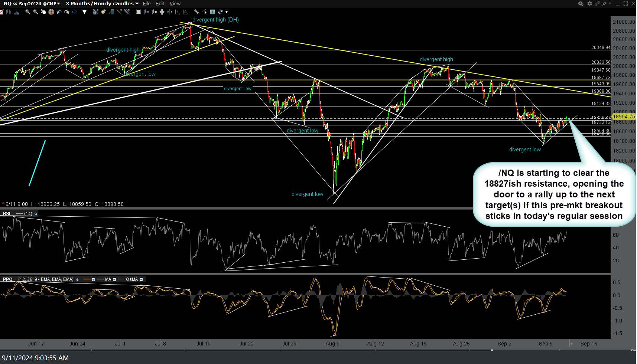This screenshot has width=637, height=364.
Task: Click the refresh chart icon
Action: (x=220, y=12)
